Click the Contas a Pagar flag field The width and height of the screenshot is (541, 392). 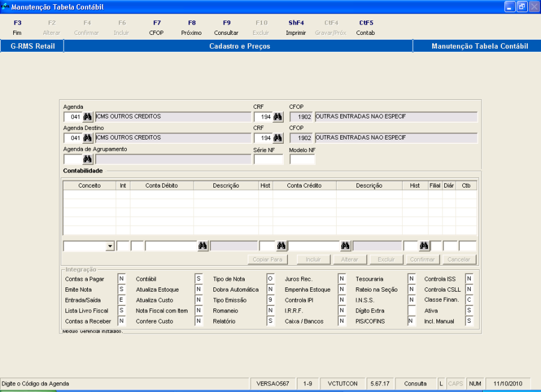(121, 279)
